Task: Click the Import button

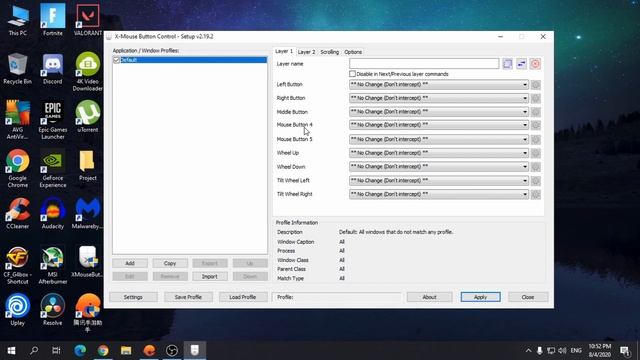Action: click(209, 276)
